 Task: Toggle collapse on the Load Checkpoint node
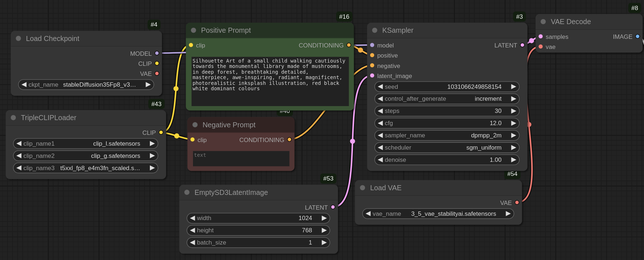point(18,38)
